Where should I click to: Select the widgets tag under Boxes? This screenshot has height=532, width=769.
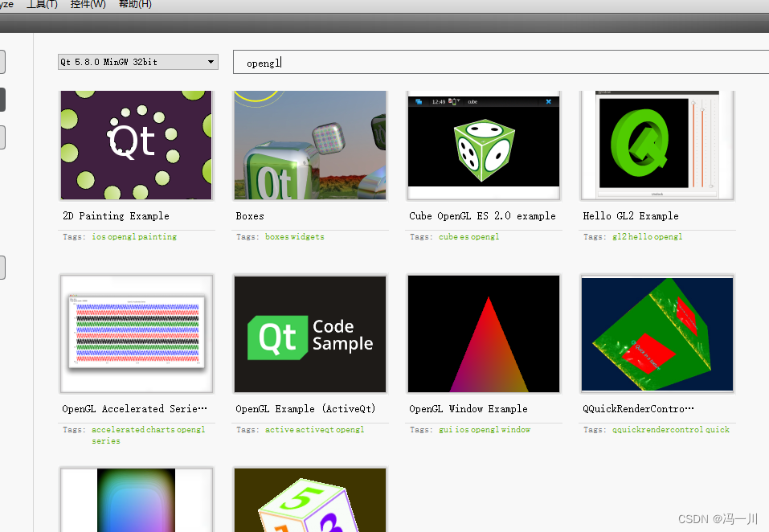click(308, 237)
